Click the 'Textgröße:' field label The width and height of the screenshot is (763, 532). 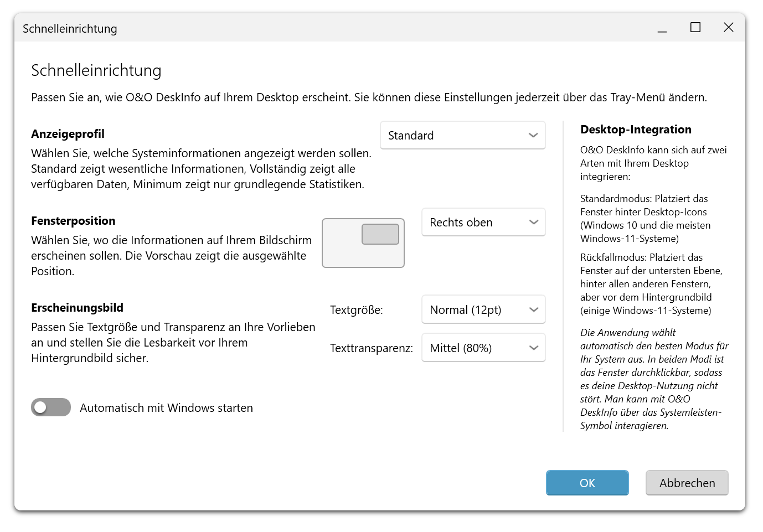[356, 310]
